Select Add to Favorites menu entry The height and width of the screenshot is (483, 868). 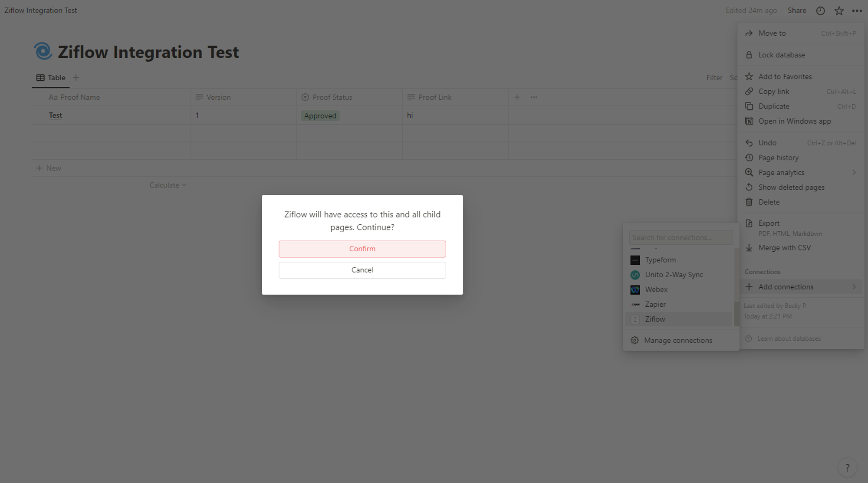click(x=801, y=77)
